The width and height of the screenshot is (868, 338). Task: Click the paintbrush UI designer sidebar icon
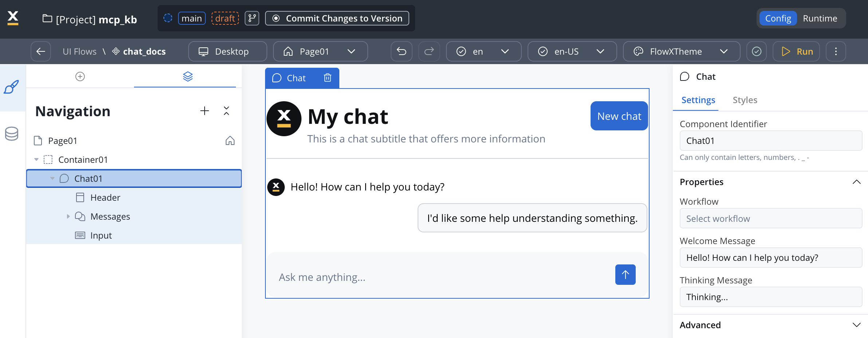coord(12,87)
